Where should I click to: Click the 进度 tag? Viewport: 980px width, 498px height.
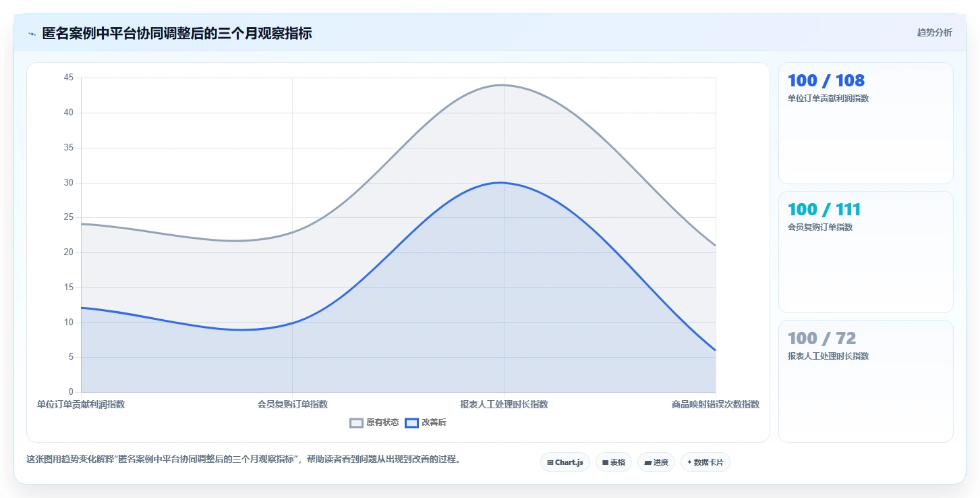point(656,462)
